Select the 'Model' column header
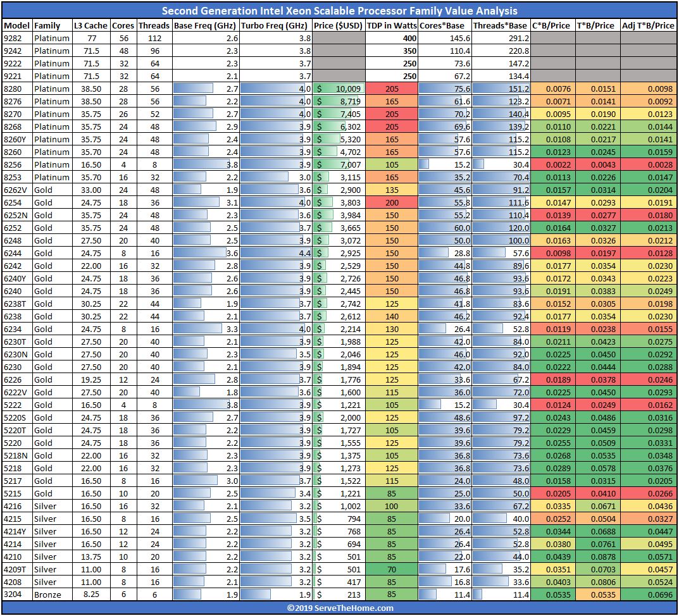The width and height of the screenshot is (679, 616). click(16, 25)
